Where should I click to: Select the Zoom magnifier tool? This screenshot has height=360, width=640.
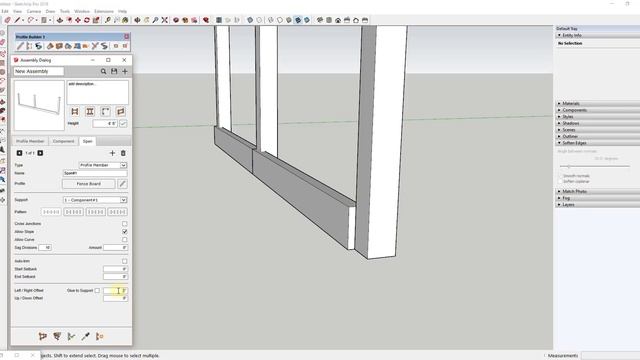pyautogui.click(x=156, y=20)
